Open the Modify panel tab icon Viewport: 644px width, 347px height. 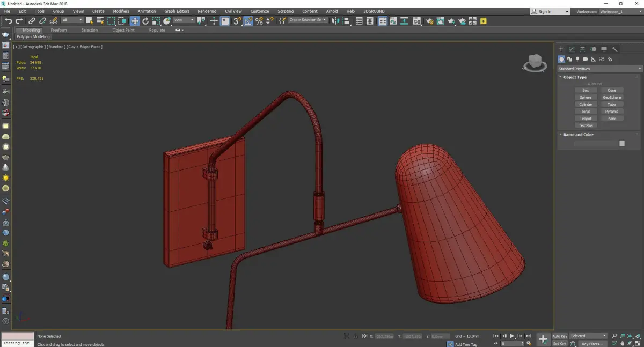pyautogui.click(x=572, y=49)
